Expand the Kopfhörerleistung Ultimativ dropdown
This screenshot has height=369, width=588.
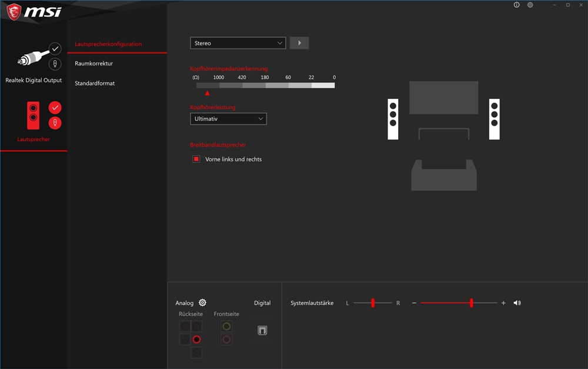tap(228, 119)
